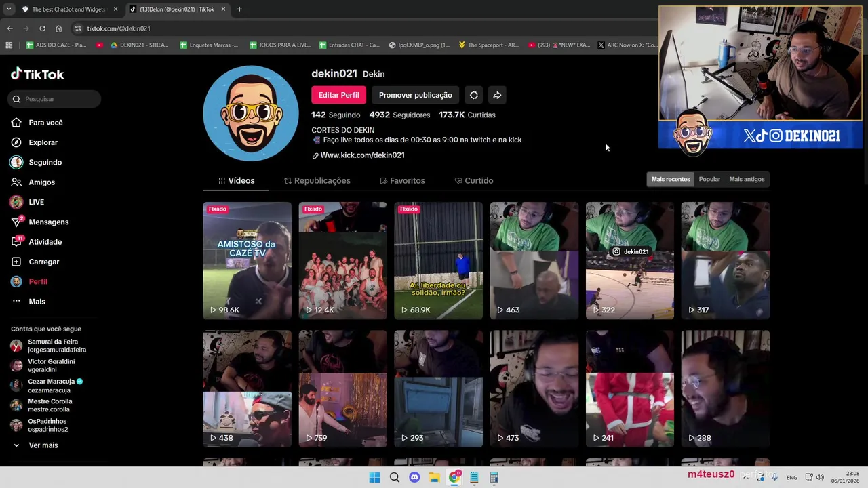
Task: Open Mestre Corolla account
Action: (x=41, y=405)
